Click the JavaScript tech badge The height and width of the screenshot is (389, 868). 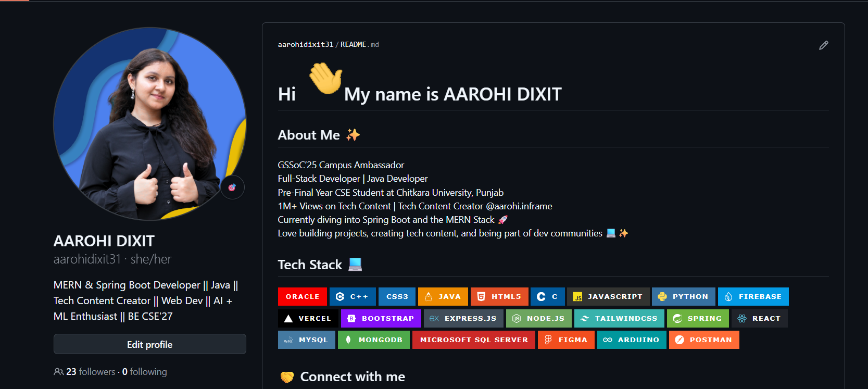coord(608,296)
